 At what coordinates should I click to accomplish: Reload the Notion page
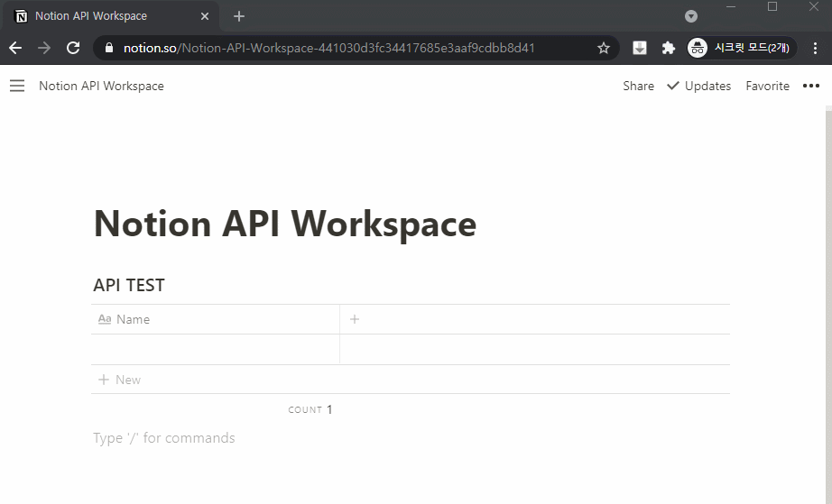coord(73,48)
